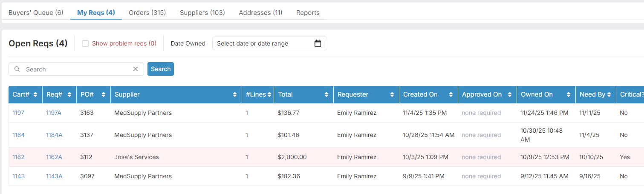Click created date 10/28/25 11:54 AM

[x=428, y=135]
